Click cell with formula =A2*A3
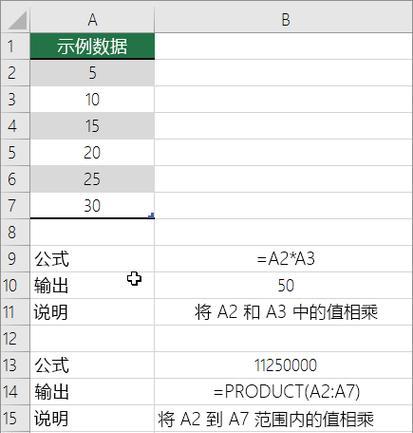The image size is (413, 433). (x=284, y=259)
